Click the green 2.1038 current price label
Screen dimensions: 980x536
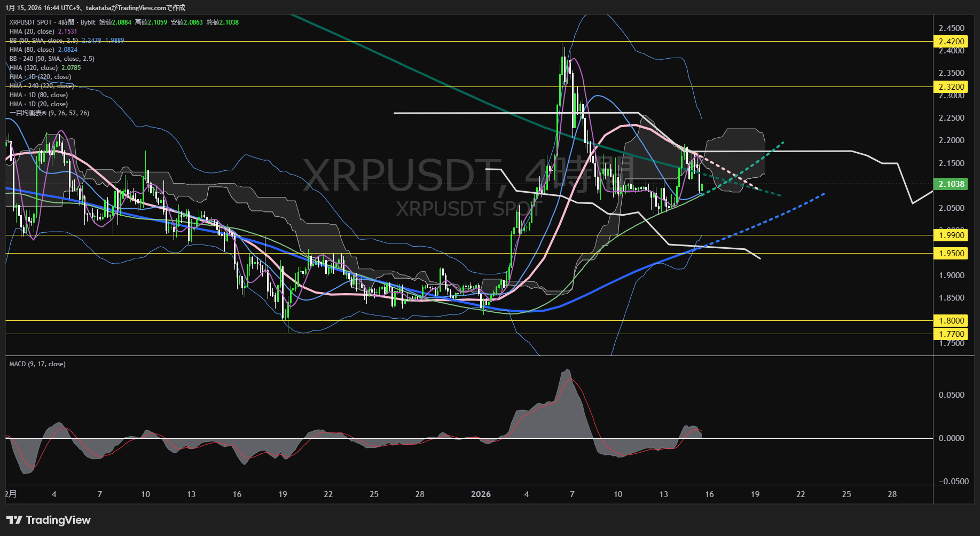click(951, 184)
